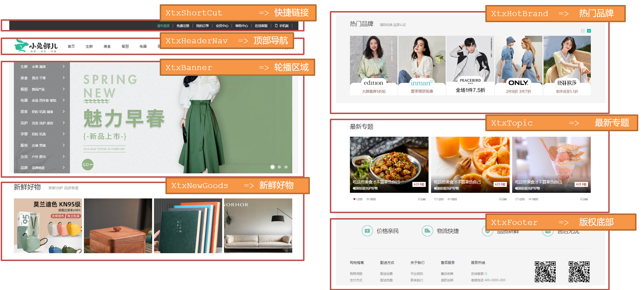The width and height of the screenshot is (644, 290).
Task: Open the 我的订单 shortcut link
Action: [202, 26]
